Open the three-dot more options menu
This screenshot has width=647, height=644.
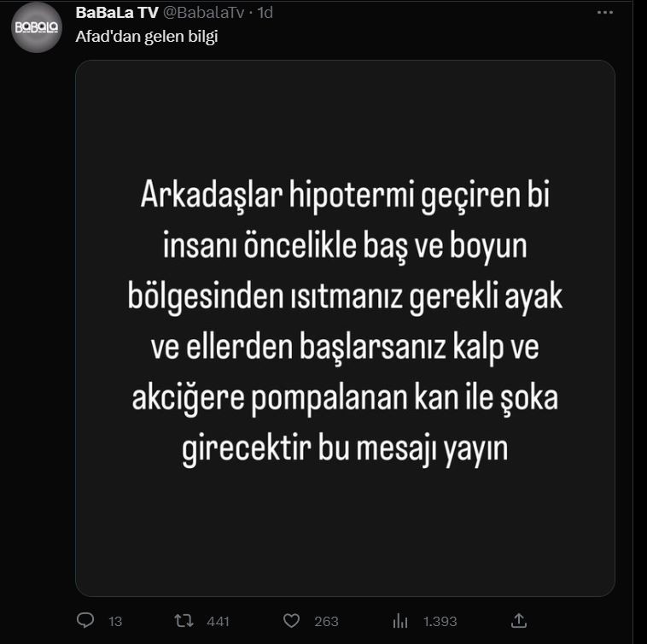coord(605,13)
